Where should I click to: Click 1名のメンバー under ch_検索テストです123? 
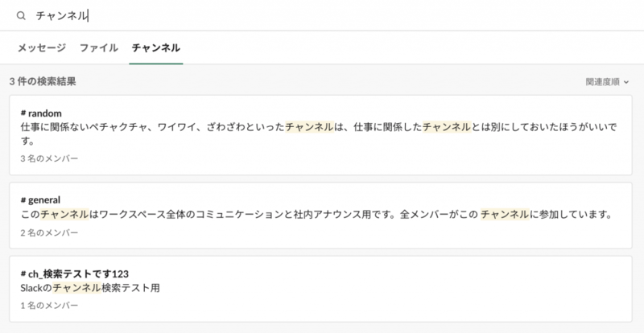(x=49, y=306)
